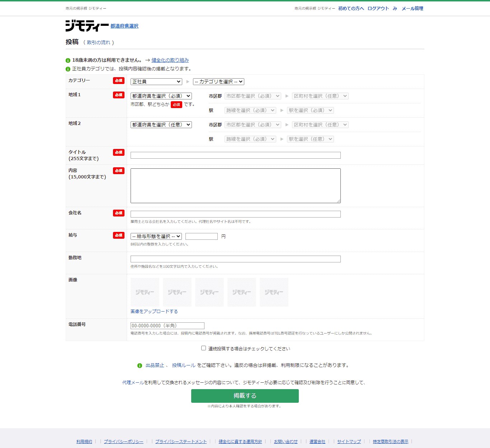Click the first image placeholder thumbnail
This screenshot has height=448, width=490.
(145, 292)
